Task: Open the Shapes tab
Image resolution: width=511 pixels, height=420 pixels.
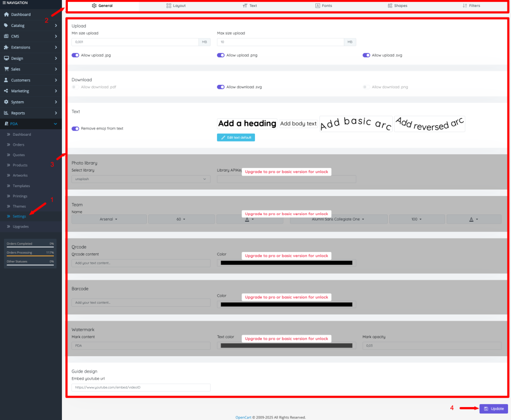Action: [x=397, y=6]
